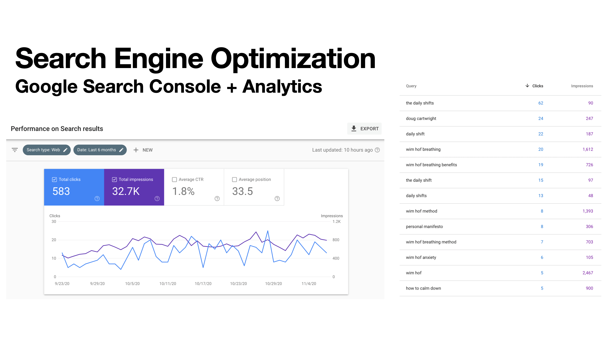Click clicks value 19 for wim hof breathing benefits
The height and width of the screenshot is (364, 612).
coord(541,165)
